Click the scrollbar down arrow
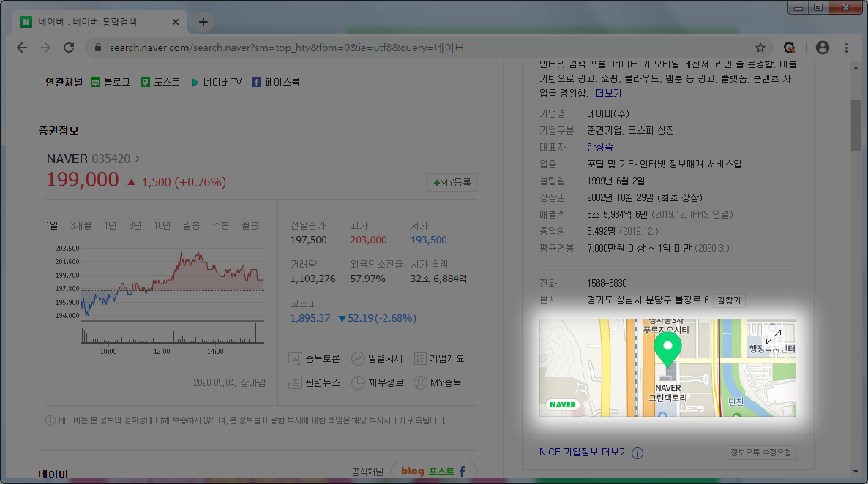Viewport: 868px width, 484px height. [856, 472]
